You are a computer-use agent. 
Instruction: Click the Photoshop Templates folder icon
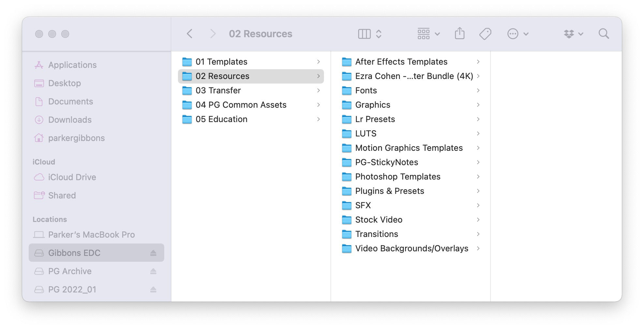[346, 177]
